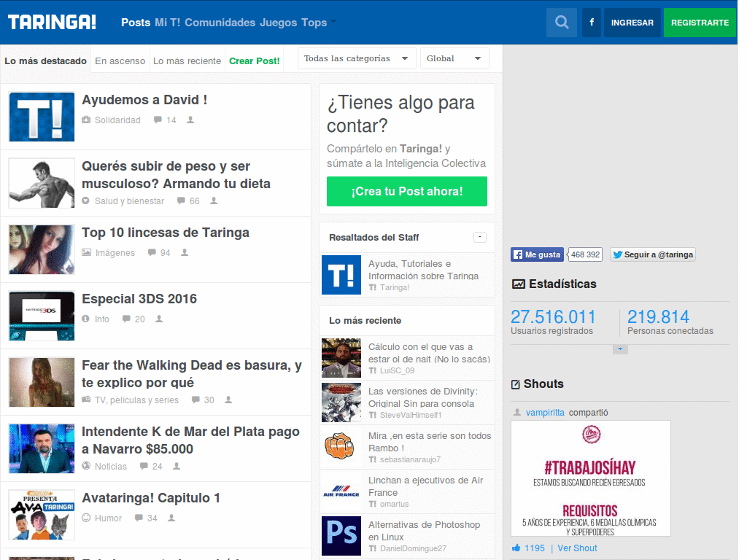Open the search magnifier icon

coord(562,23)
